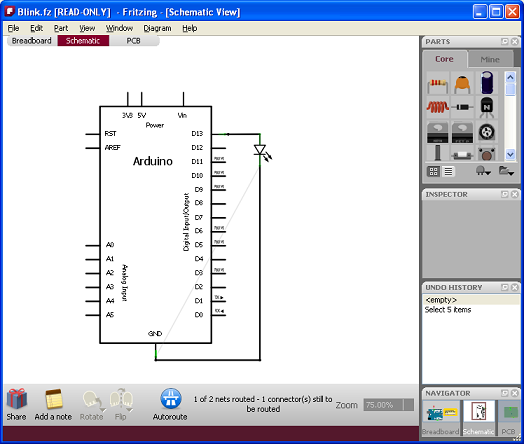The width and height of the screenshot is (524, 444).
Task: Open the File menu
Action: [13, 28]
